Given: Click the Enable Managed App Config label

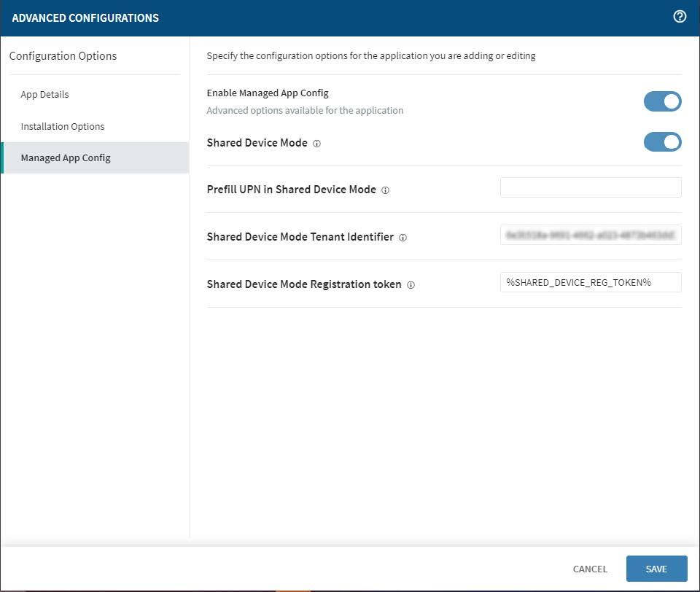Looking at the screenshot, I should pos(268,93).
